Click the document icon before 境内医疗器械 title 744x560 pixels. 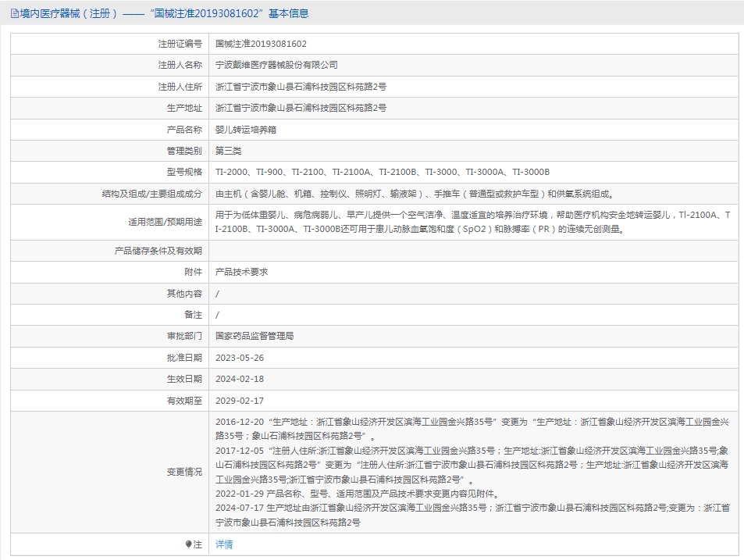[x=15, y=14]
